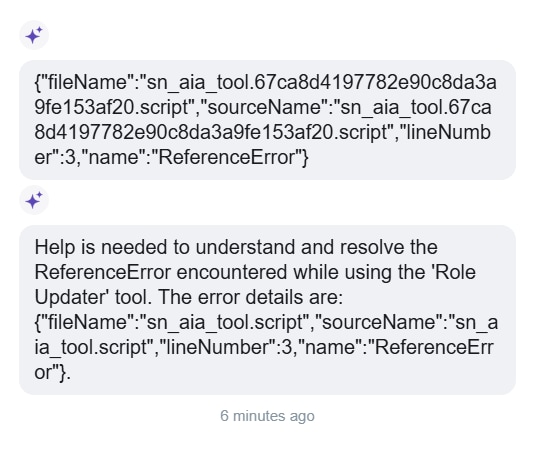Screen dimensions: 542x452
Task: Select the 'Help is needed' message bubble
Action: tap(267, 310)
